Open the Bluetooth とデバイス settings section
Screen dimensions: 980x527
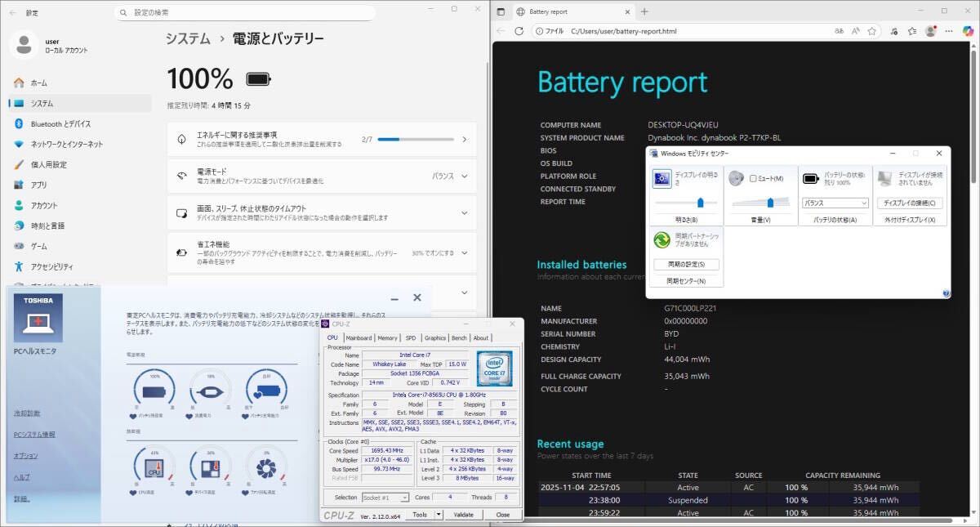point(60,124)
